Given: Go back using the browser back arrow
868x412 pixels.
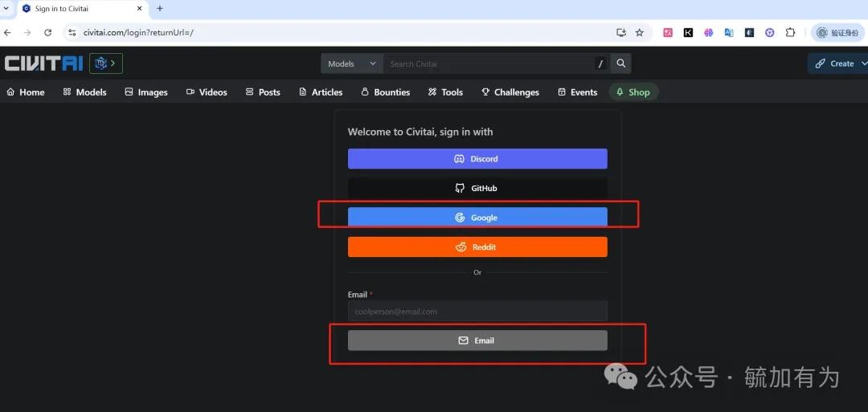Looking at the screenshot, I should pos(8,33).
